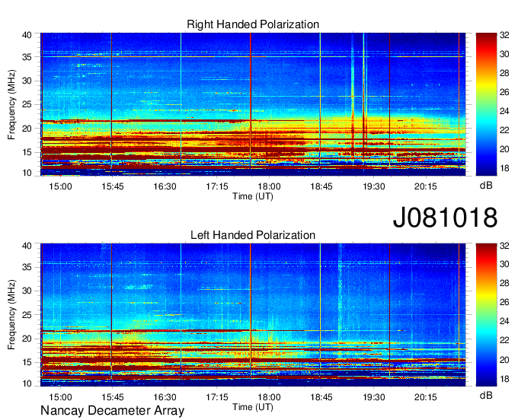Click the 15 MHz tick of the Right Handed plot
Image resolution: width=518 pixels, height=420 pixels.
coord(27,152)
